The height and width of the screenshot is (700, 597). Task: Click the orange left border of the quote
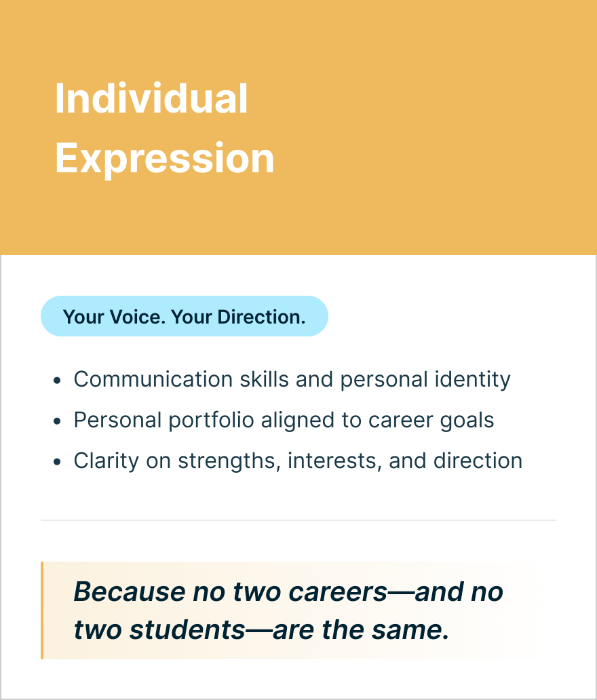coord(42,610)
